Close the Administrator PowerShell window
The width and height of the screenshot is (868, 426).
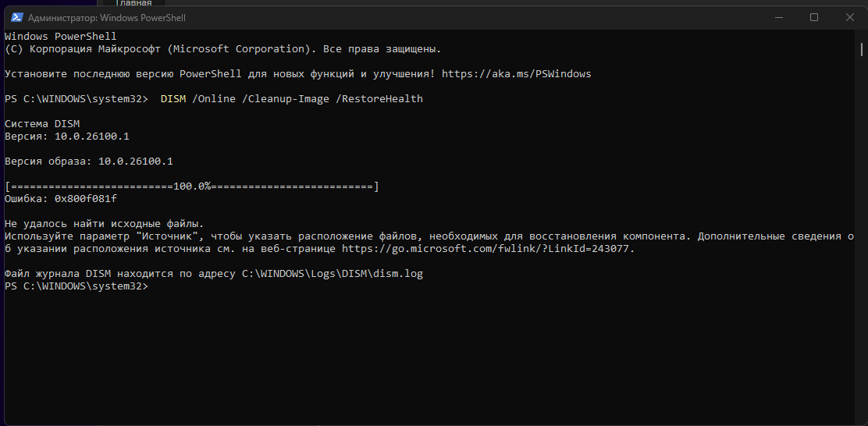[x=850, y=18]
